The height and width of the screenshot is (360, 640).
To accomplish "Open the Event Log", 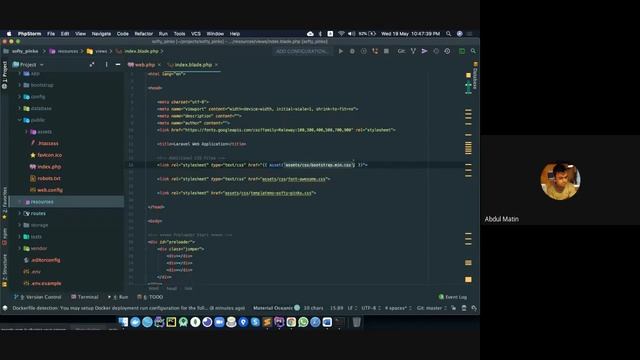I will click(453, 297).
